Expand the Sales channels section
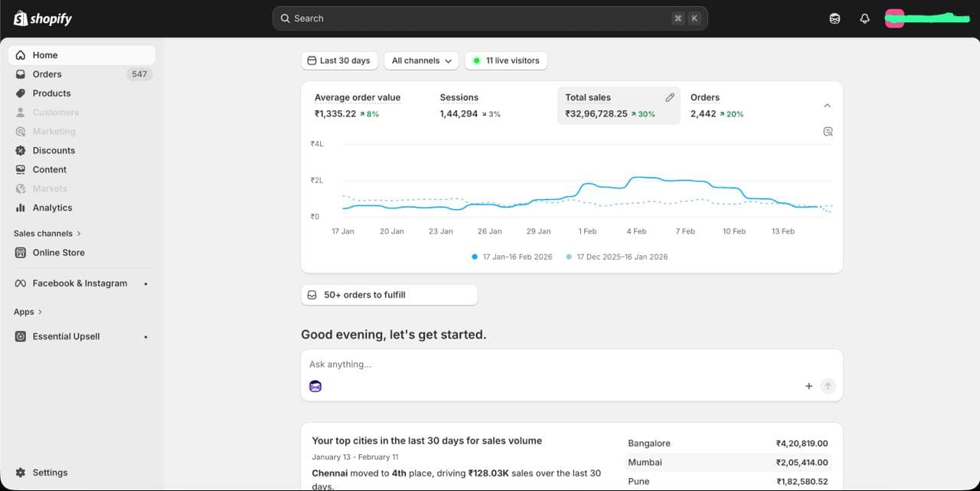This screenshot has width=980, height=491. pos(47,234)
